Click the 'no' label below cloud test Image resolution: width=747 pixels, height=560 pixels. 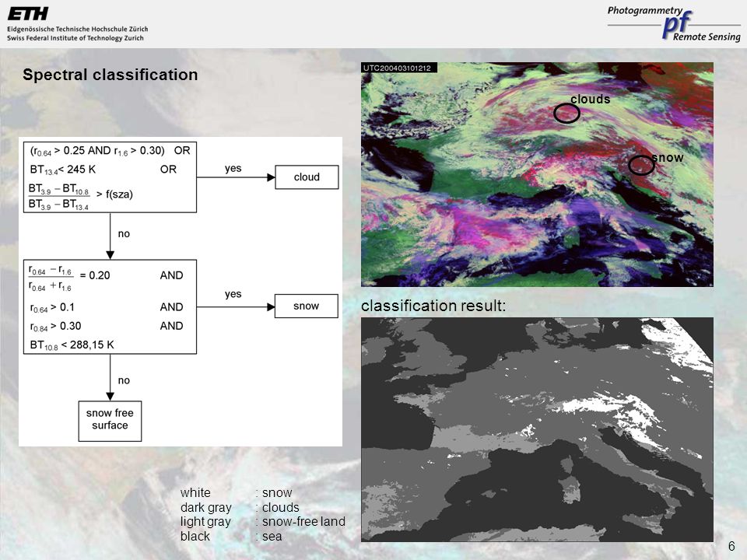(x=124, y=234)
